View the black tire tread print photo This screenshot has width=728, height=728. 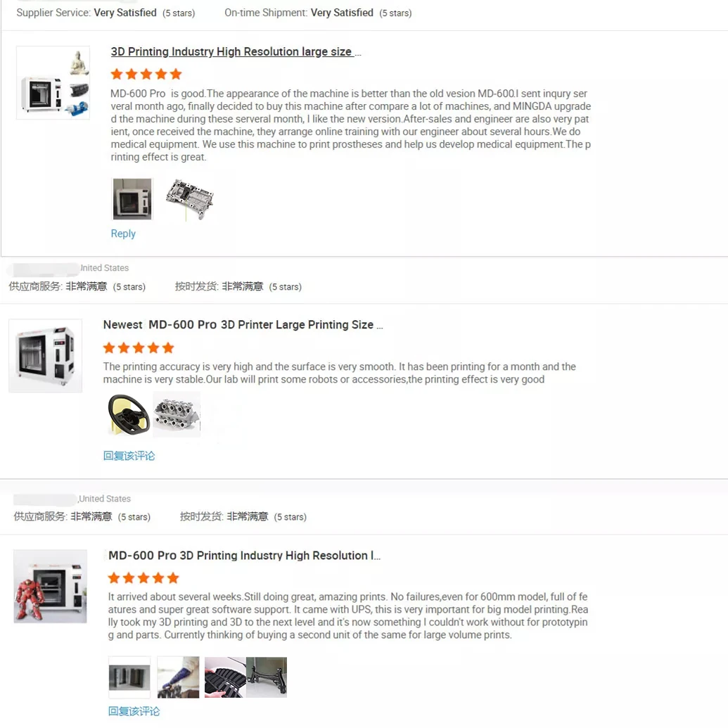(225, 677)
